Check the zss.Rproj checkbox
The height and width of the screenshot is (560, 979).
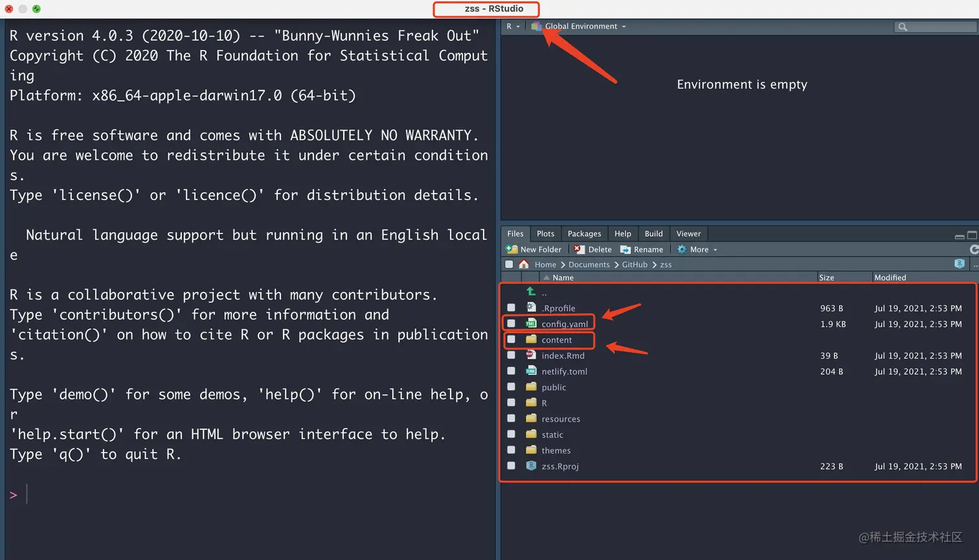coord(512,465)
